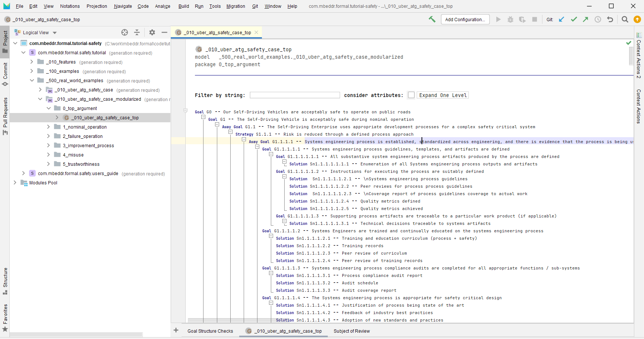Viewport: 644px width, 339px height.
Task: Stop the running process
Action: coord(535,19)
